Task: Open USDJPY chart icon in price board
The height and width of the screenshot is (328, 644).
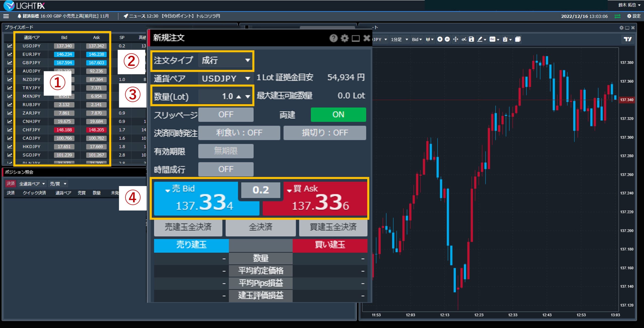Action: 10,46
